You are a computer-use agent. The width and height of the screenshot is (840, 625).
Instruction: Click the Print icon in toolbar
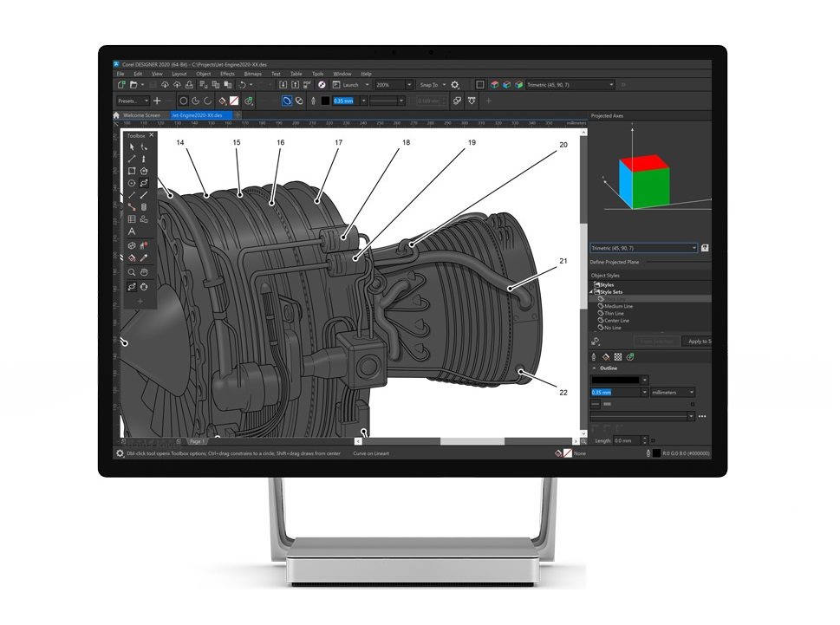(189, 85)
